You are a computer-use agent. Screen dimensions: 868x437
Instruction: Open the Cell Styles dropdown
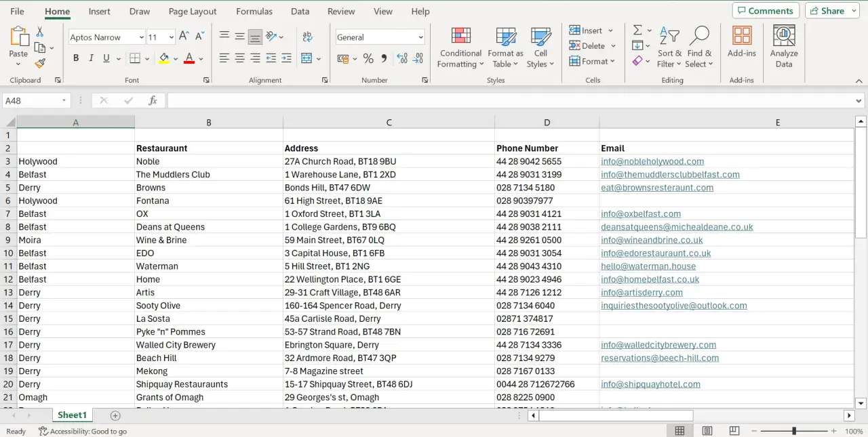540,47
